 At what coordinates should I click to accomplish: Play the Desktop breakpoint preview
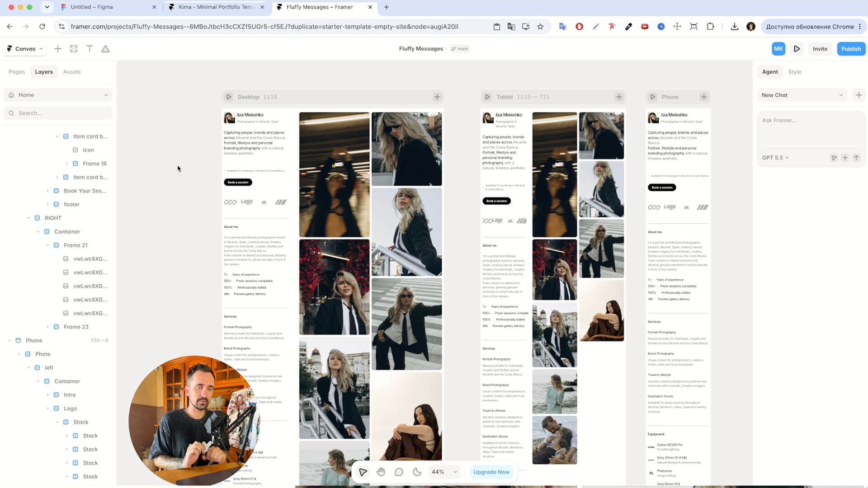click(229, 97)
